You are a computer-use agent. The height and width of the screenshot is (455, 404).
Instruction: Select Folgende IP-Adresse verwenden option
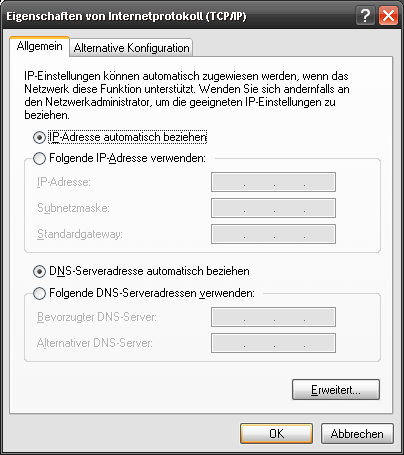(39, 158)
